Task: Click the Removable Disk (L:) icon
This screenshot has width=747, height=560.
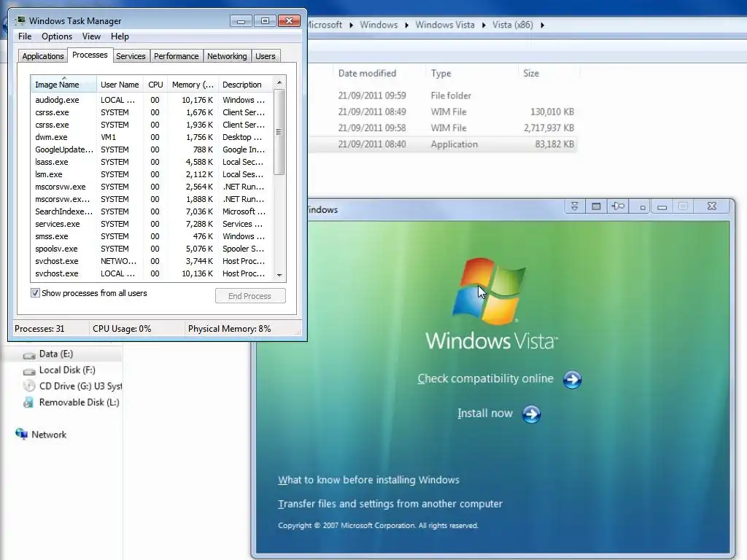Action: [x=28, y=402]
